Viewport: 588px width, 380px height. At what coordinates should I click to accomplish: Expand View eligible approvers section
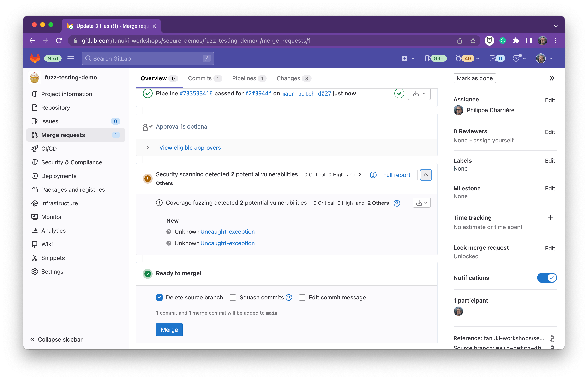tap(190, 148)
